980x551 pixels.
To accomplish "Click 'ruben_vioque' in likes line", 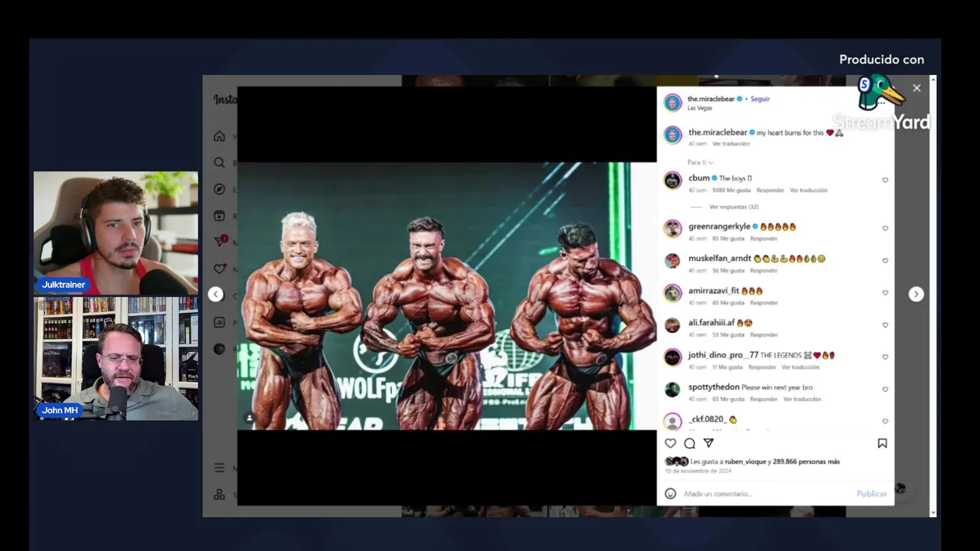I will click(x=746, y=461).
